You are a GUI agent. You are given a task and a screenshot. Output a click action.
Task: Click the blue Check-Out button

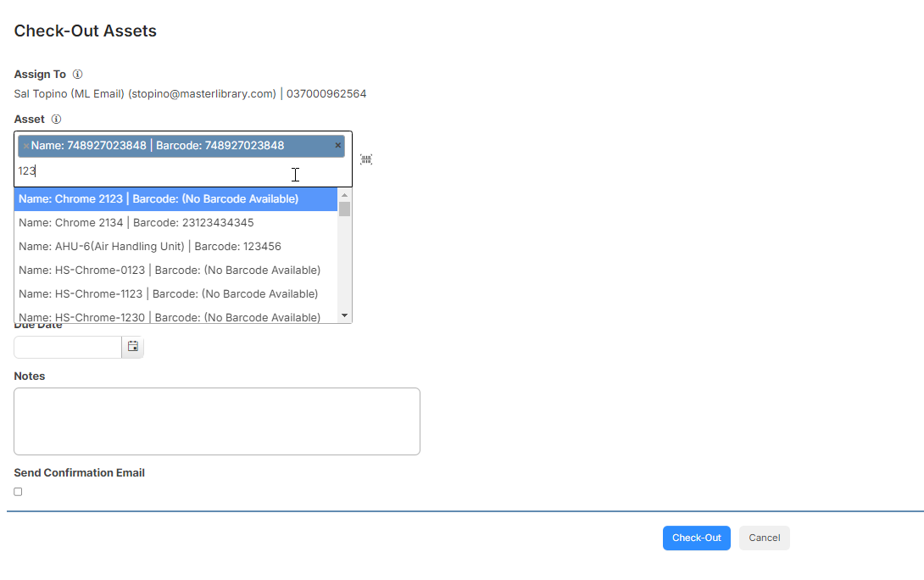[697, 538]
